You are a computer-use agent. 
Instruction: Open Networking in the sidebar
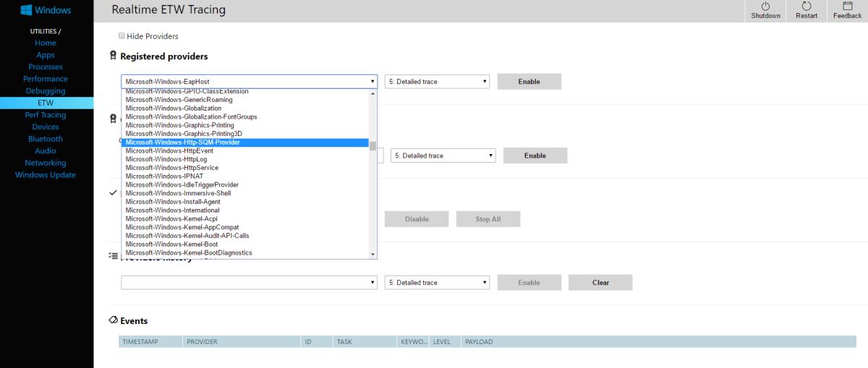[46, 163]
